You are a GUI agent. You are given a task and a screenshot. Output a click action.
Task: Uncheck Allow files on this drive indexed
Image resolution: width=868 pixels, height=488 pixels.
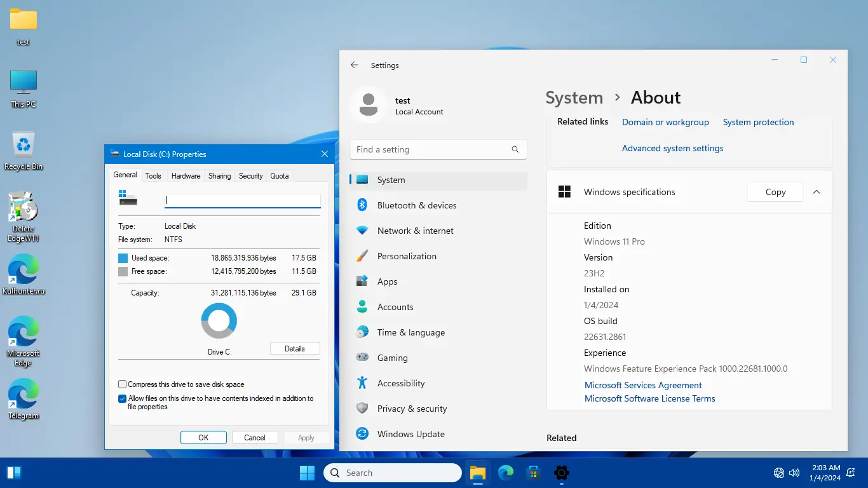tap(122, 399)
